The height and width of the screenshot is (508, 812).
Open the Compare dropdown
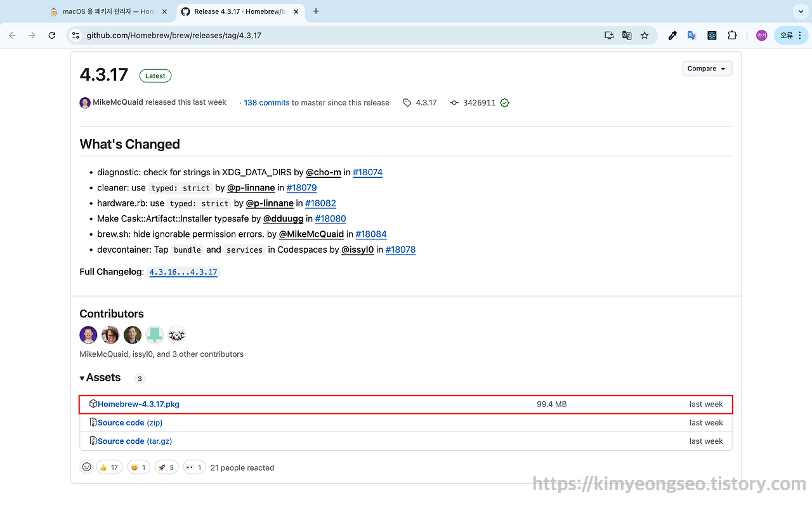click(707, 69)
